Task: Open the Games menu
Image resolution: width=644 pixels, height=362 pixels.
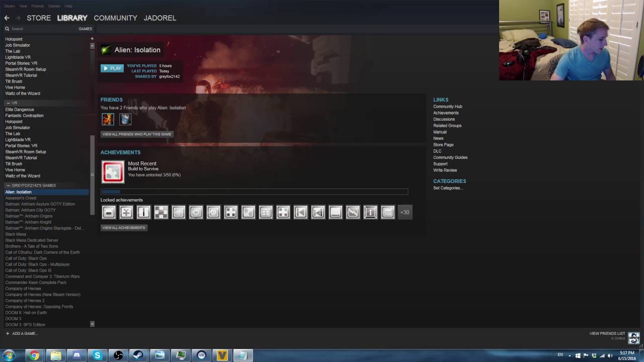Action: click(x=54, y=6)
